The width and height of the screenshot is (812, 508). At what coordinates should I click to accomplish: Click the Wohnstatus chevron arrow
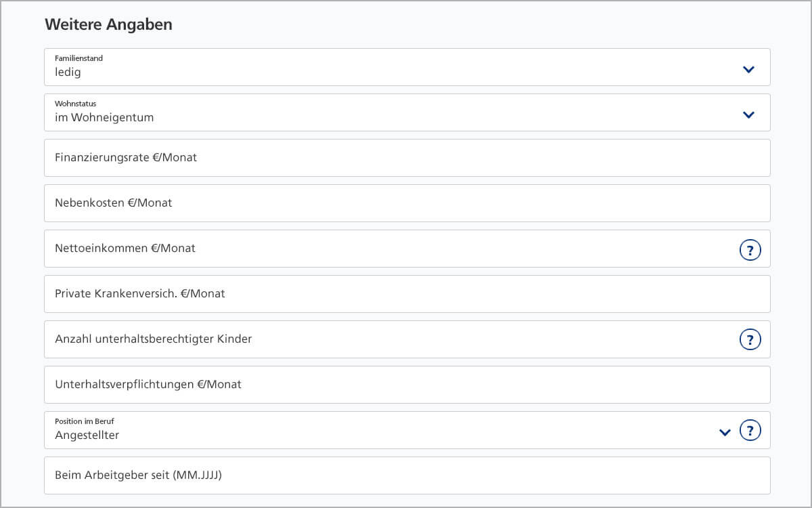click(748, 114)
